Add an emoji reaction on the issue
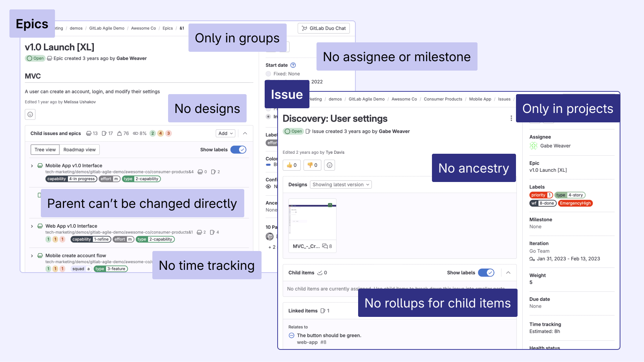The height and width of the screenshot is (362, 644). [329, 165]
